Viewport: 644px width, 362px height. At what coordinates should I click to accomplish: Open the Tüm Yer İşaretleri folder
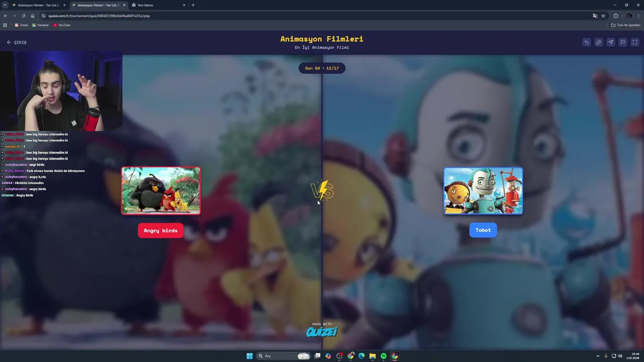point(626,25)
